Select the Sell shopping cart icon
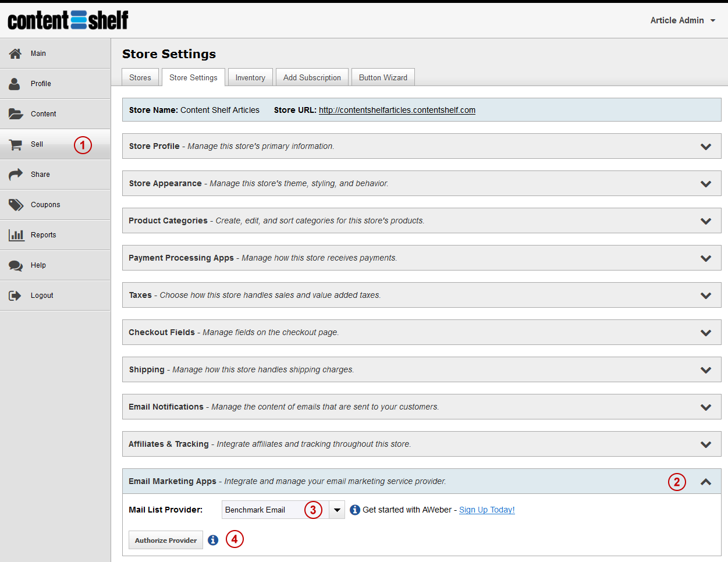Screen dimensions: 728x562 pos(16,145)
